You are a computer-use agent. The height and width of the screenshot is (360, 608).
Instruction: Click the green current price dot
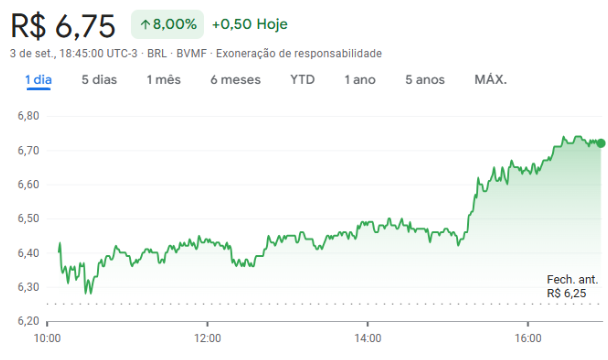tap(601, 144)
